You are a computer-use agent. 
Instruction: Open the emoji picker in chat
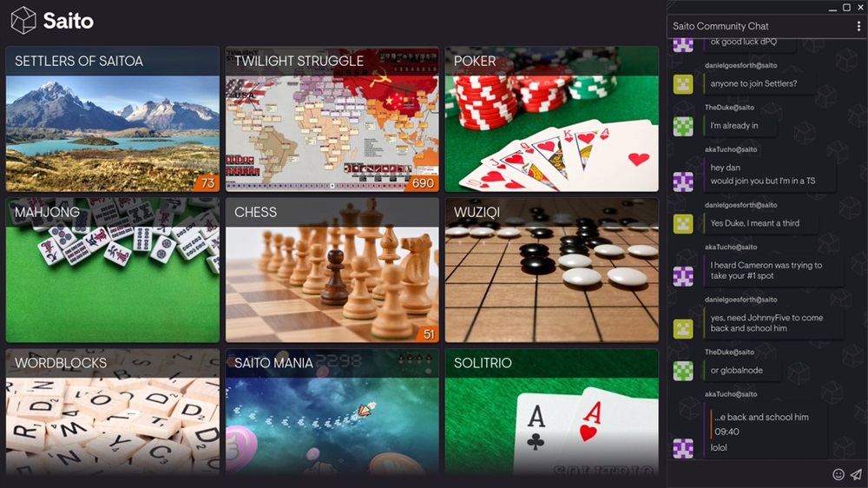coord(838,474)
